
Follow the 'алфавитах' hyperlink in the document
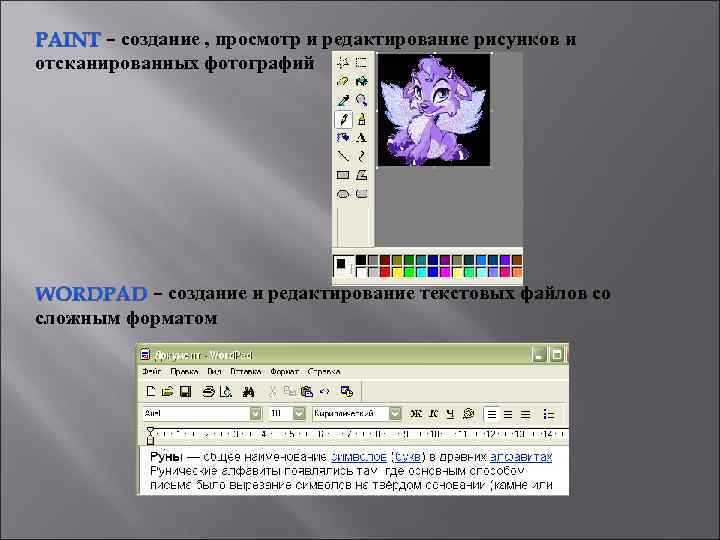(x=521, y=457)
